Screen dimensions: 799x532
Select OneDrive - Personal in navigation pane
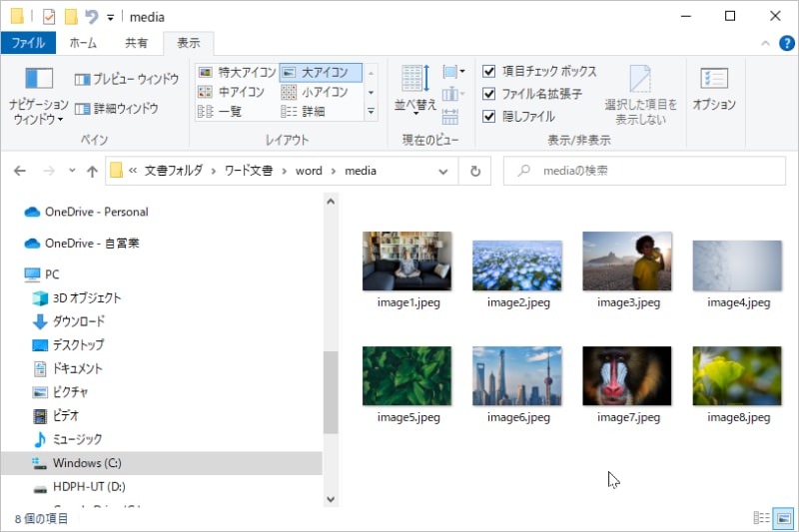tap(87, 212)
